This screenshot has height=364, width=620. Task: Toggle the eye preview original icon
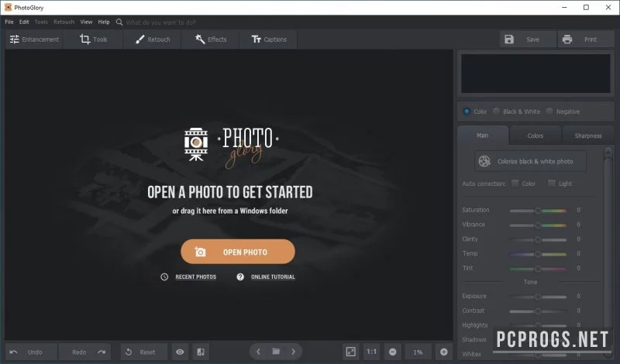pos(180,352)
